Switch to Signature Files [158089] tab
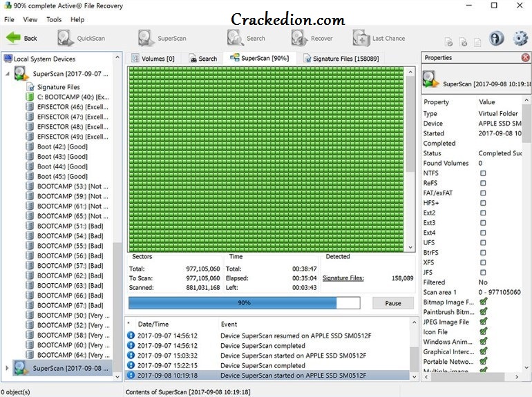This screenshot has width=532, height=397. point(341,58)
